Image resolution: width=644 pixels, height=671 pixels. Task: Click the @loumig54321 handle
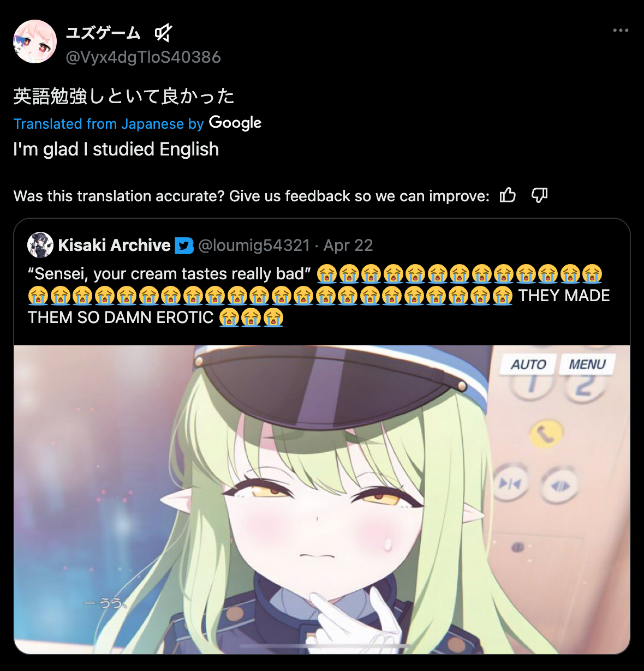tap(254, 245)
